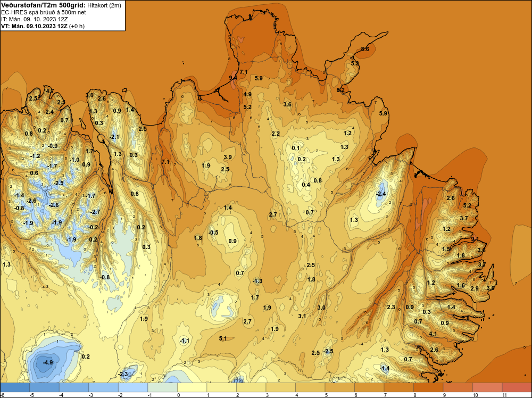Select the 1.6 temperature label
This screenshot has height=398, width=532.
click(x=461, y=285)
